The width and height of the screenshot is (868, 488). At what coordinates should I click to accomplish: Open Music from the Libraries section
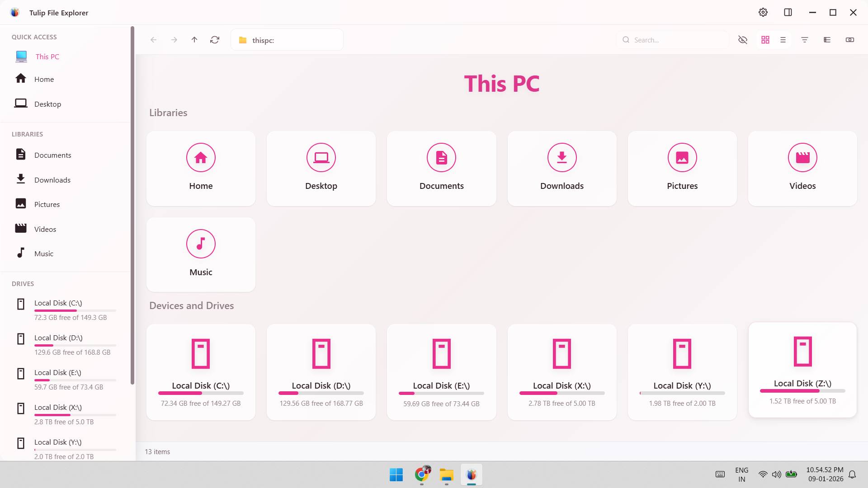(201, 254)
